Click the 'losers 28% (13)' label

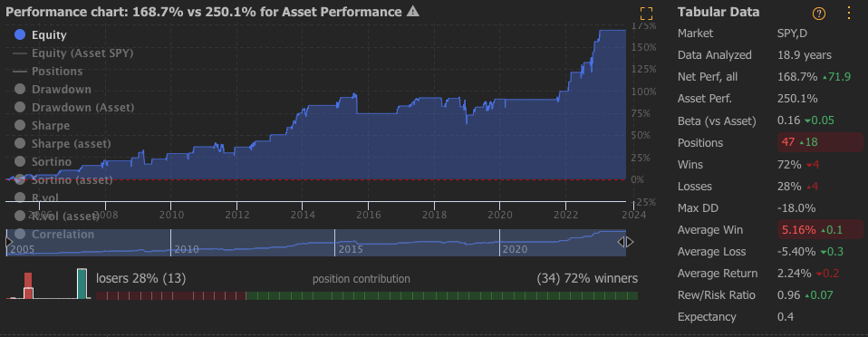[x=141, y=278]
